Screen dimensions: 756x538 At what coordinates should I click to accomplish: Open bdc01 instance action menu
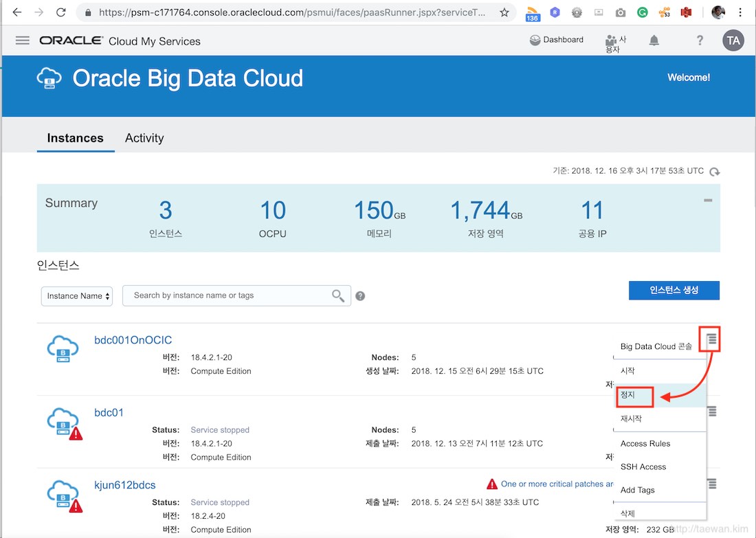[x=712, y=411]
